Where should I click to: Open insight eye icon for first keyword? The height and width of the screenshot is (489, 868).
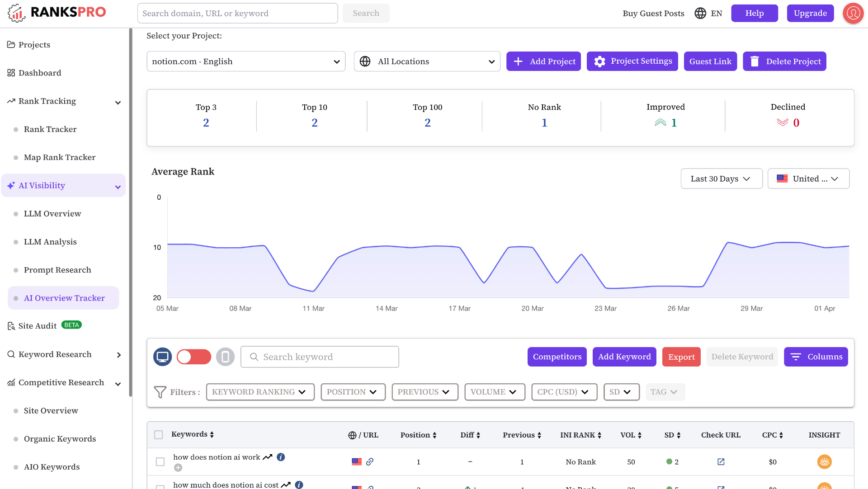click(x=824, y=461)
